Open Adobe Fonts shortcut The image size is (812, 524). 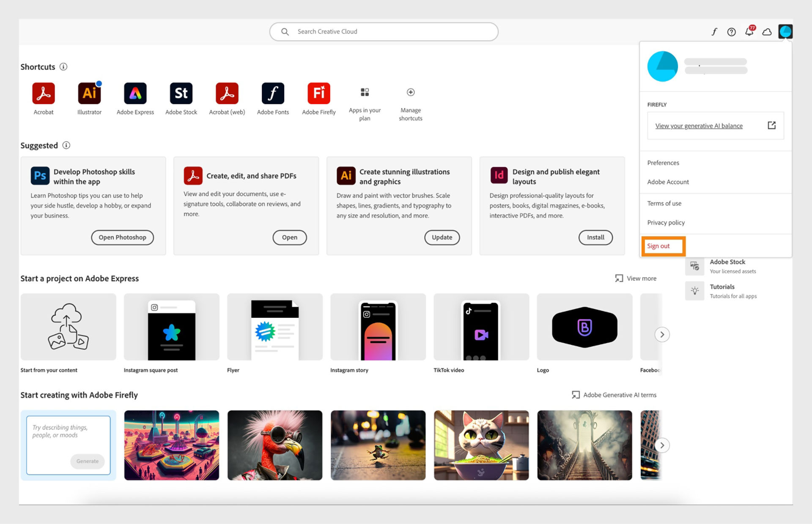pos(273,93)
